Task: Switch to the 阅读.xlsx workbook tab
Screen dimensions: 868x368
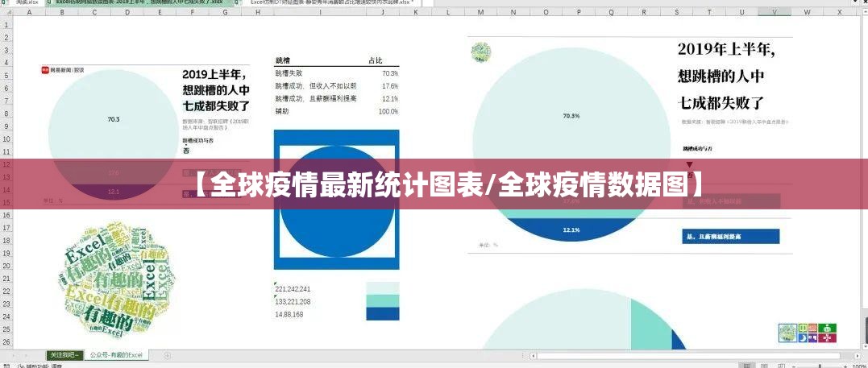Action: [x=26, y=3]
